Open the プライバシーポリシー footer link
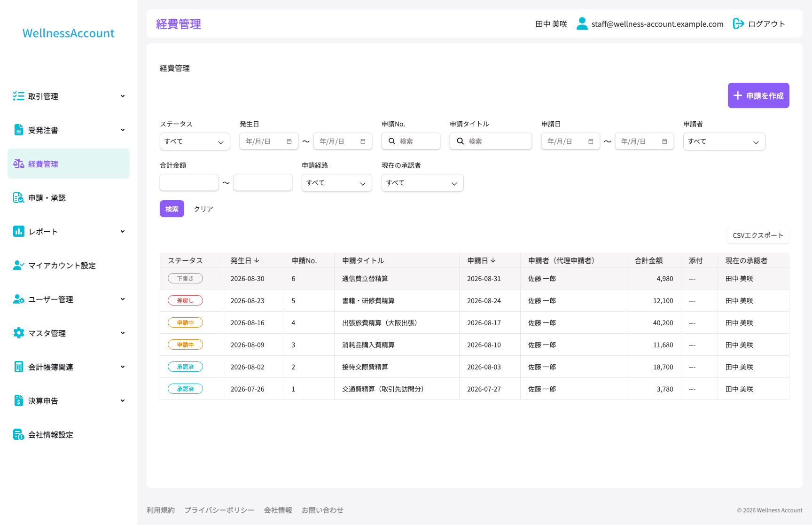812x525 pixels. [219, 510]
